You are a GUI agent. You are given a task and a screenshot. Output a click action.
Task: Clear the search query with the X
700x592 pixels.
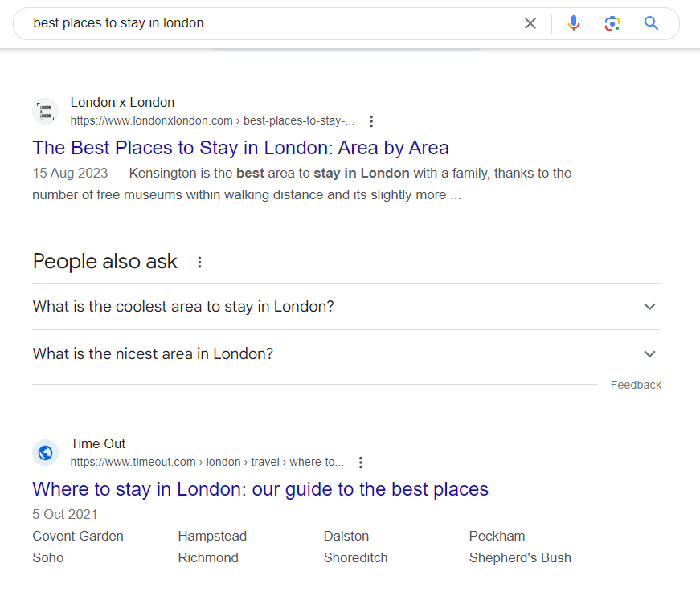click(x=530, y=23)
